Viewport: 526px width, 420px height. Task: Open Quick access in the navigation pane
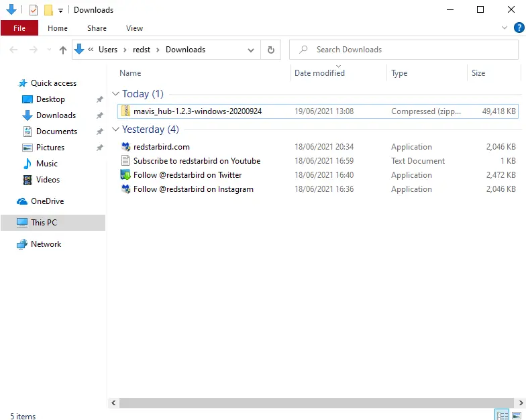54,83
